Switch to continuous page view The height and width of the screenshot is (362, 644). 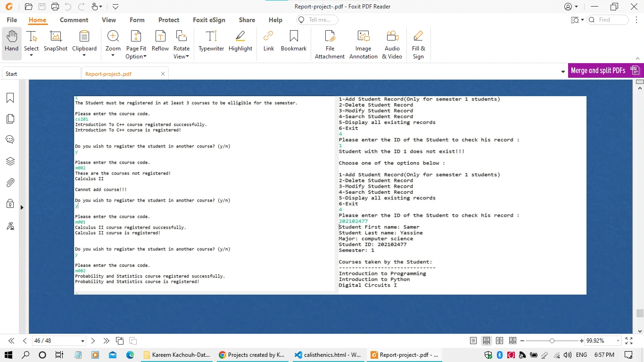pyautogui.click(x=487, y=341)
